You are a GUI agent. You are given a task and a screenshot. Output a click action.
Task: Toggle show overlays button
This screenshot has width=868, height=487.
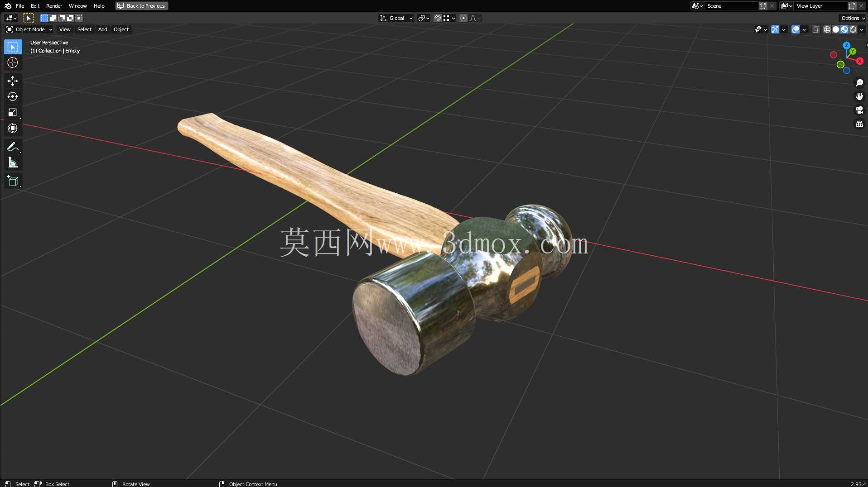point(796,29)
